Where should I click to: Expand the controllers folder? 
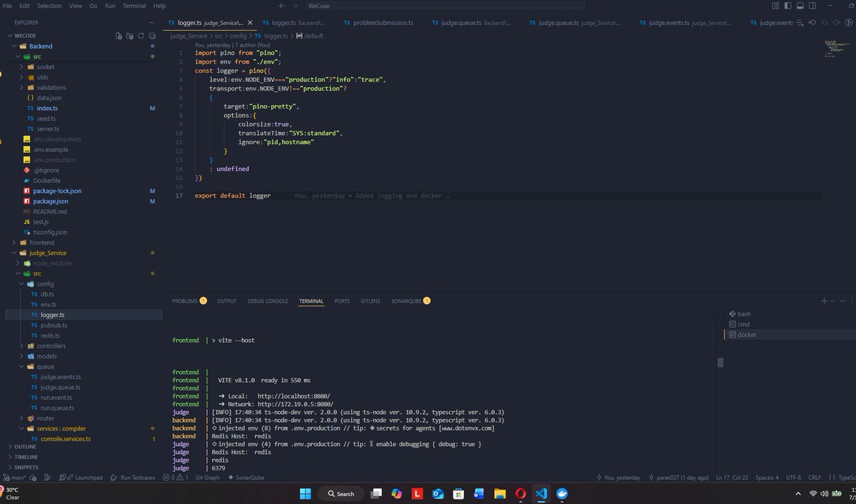click(x=84, y=346)
